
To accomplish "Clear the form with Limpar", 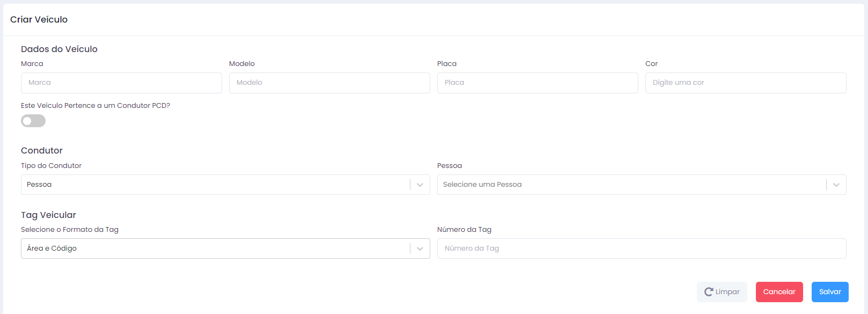I will (x=722, y=292).
